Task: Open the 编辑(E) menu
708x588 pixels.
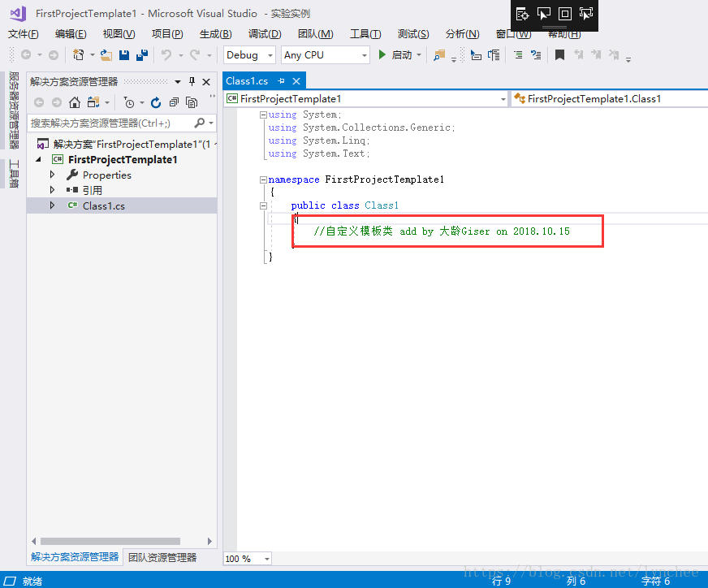Action: 71,34
